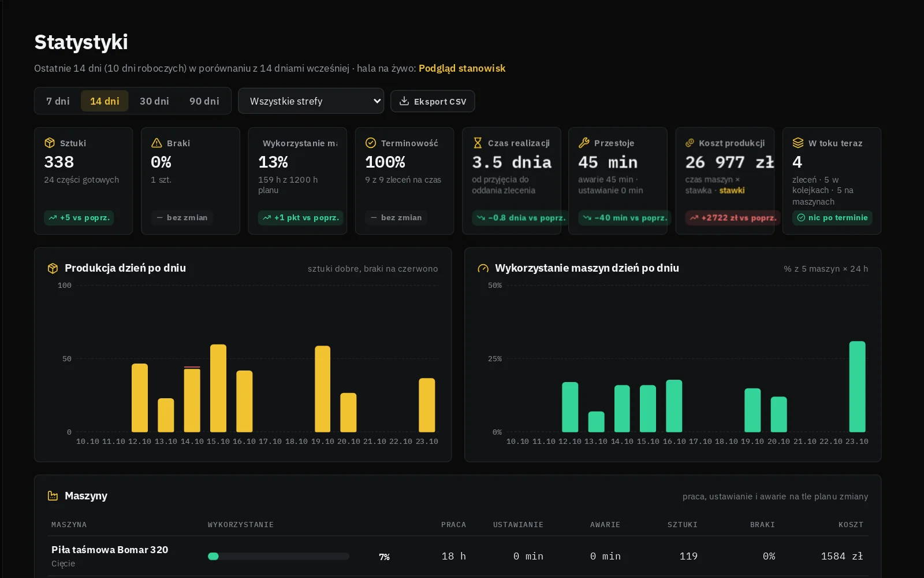Click the gauge icon by Wykorzystanie maszyn
Viewport: 924px width, 578px height.
pyautogui.click(x=483, y=268)
